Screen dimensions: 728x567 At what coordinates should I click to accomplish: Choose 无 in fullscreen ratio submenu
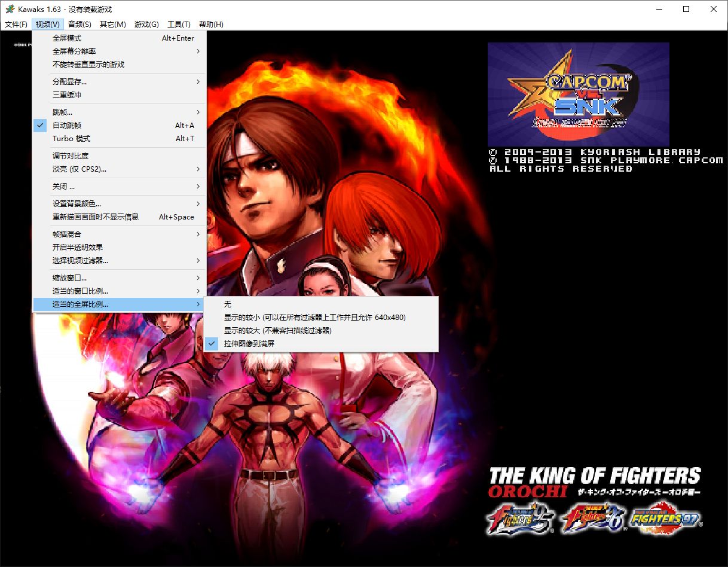tap(228, 304)
